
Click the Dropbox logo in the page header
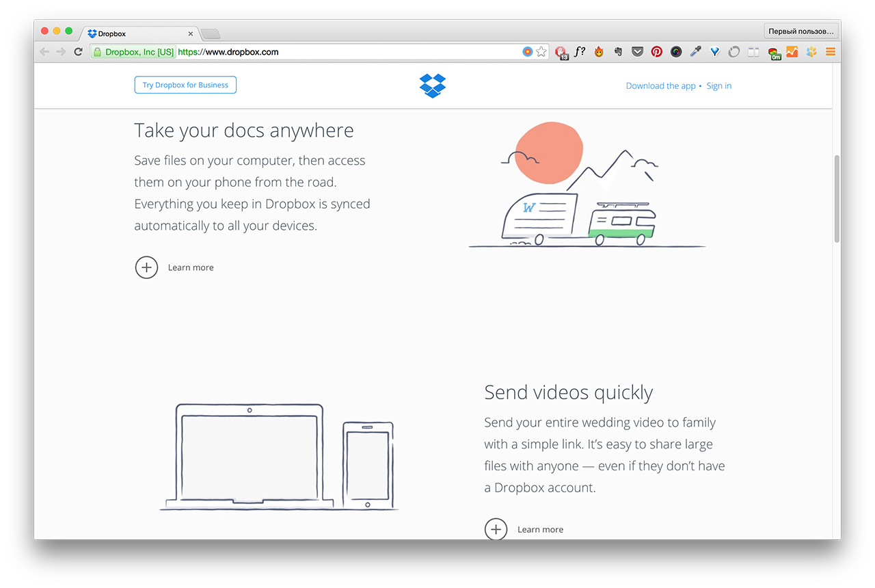[x=432, y=85]
